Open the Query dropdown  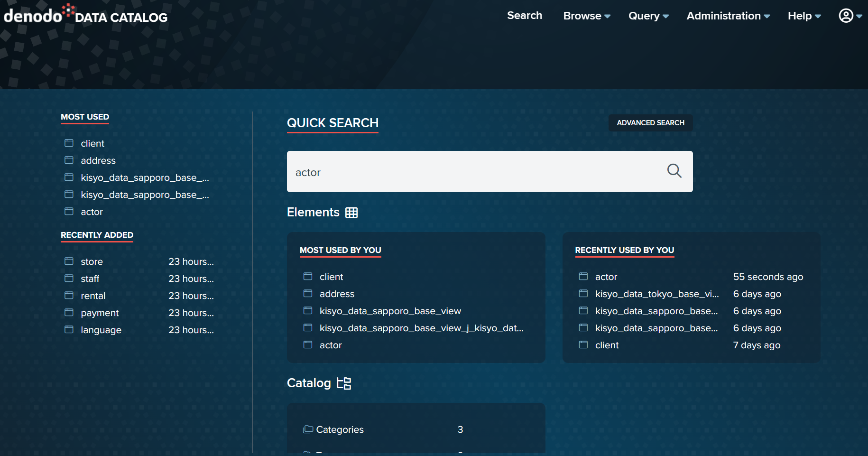click(x=647, y=16)
